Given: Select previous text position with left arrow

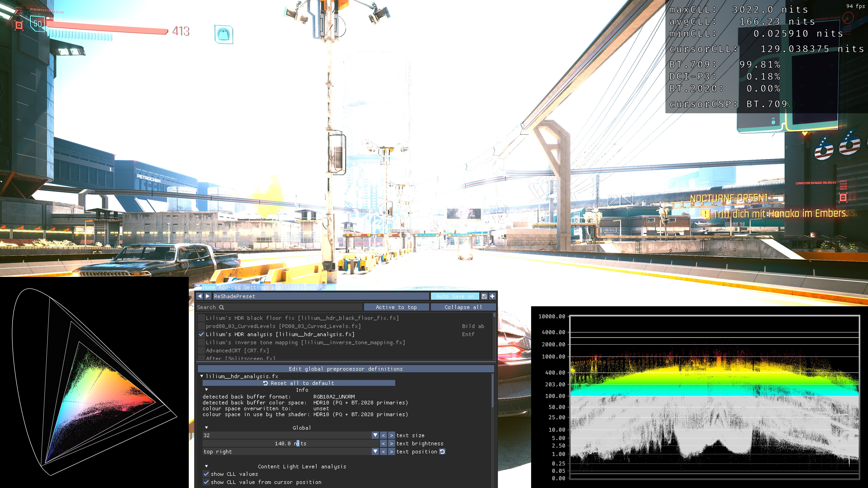Looking at the screenshot, I should tap(383, 452).
